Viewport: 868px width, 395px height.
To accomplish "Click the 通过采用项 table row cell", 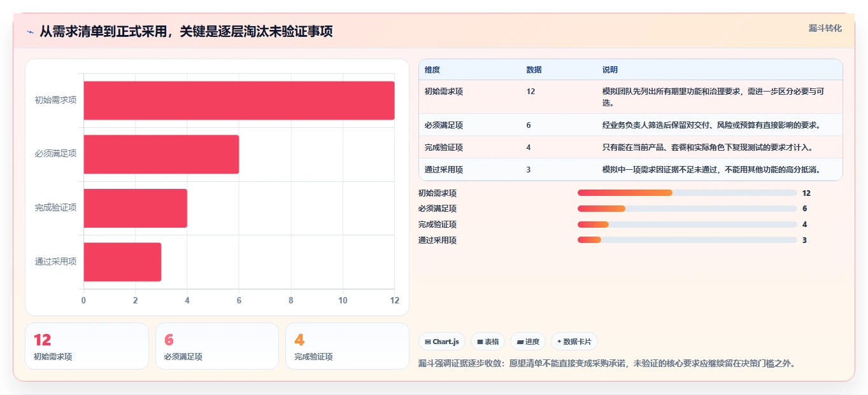I will pyautogui.click(x=444, y=170).
